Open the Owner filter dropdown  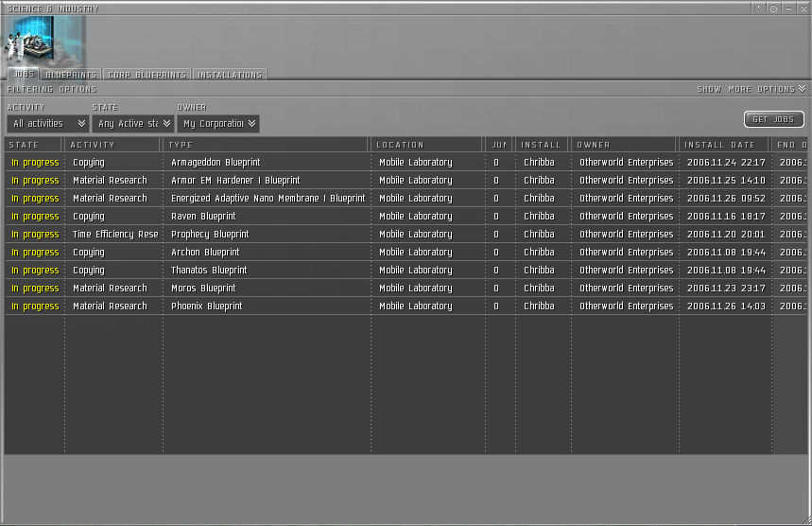(218, 123)
